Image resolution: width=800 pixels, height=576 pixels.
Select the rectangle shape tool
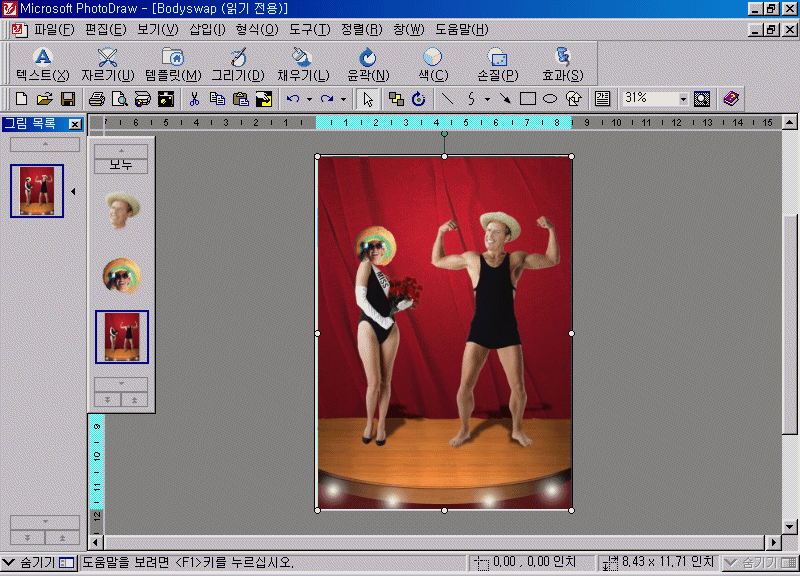point(528,99)
